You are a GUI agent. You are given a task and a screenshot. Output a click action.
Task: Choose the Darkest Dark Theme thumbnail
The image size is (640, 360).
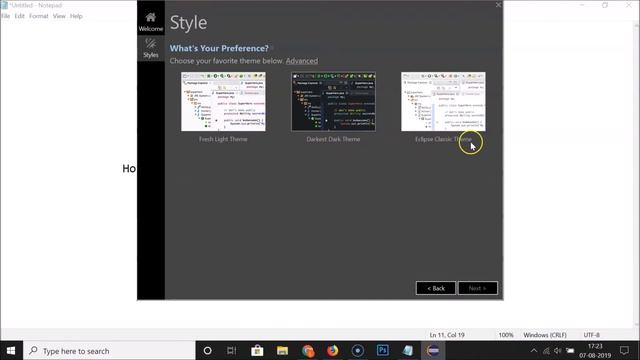(333, 102)
